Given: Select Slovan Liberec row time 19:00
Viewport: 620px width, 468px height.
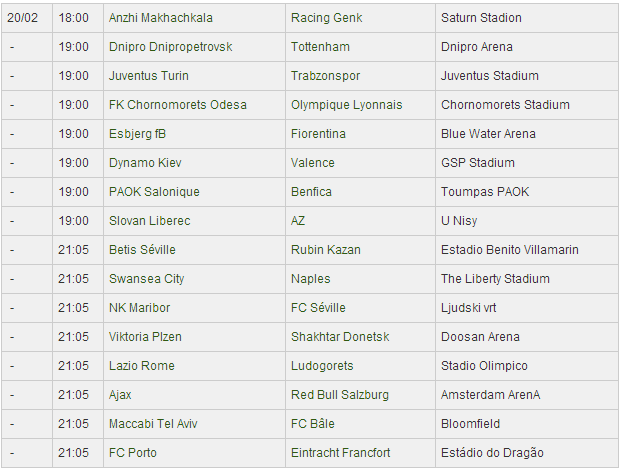Looking at the screenshot, I should (x=74, y=221).
